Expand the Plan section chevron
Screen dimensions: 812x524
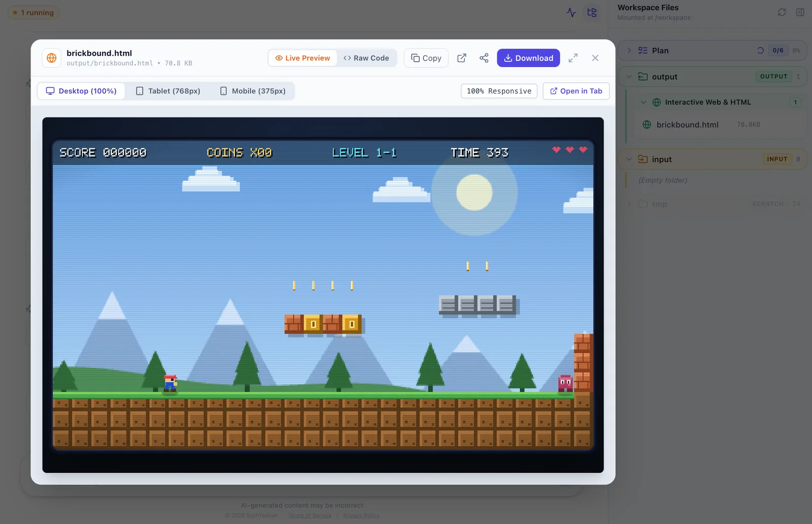click(x=629, y=50)
